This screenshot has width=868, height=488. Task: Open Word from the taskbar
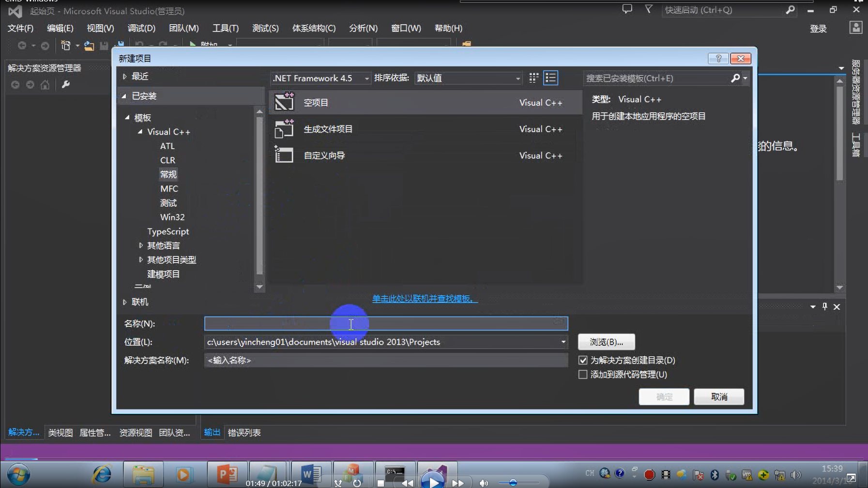[311, 474]
